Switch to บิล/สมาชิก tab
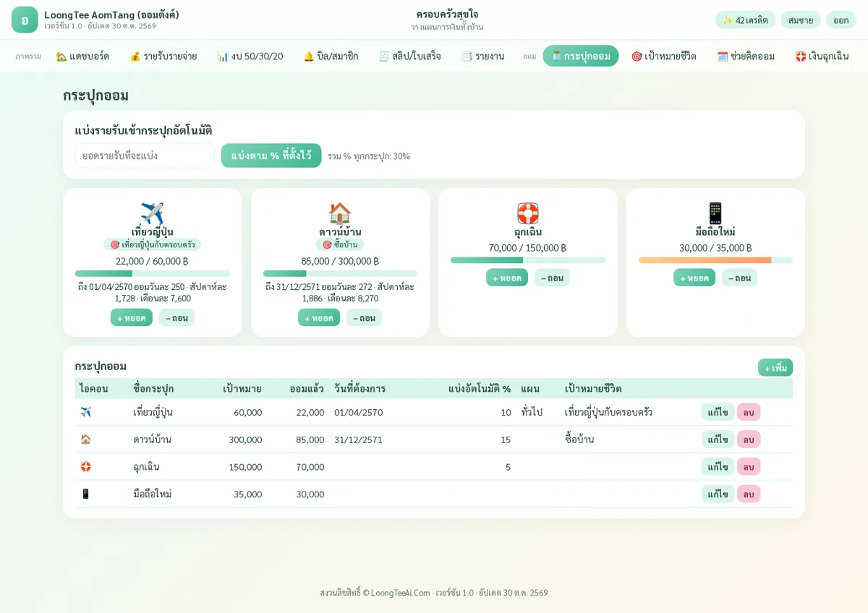The image size is (868, 613). click(x=331, y=56)
